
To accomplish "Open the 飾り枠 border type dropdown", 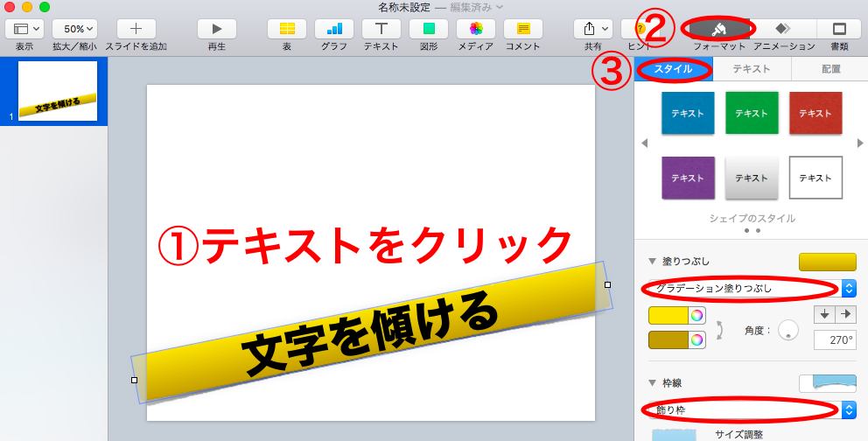I will 752,410.
